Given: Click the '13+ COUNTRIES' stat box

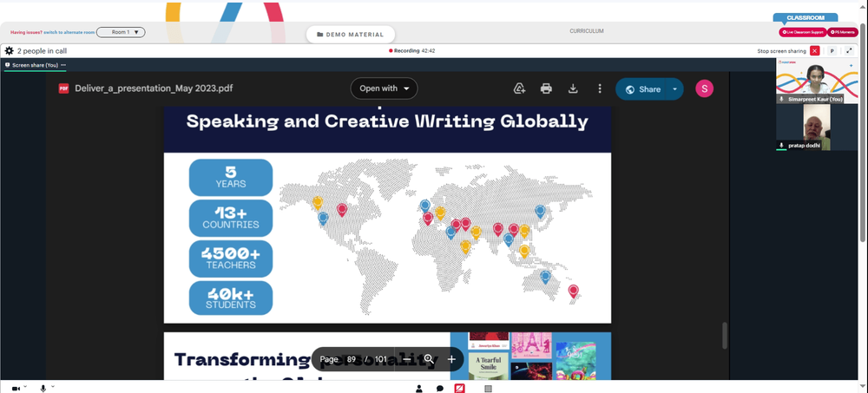Looking at the screenshot, I should pyautogui.click(x=231, y=218).
